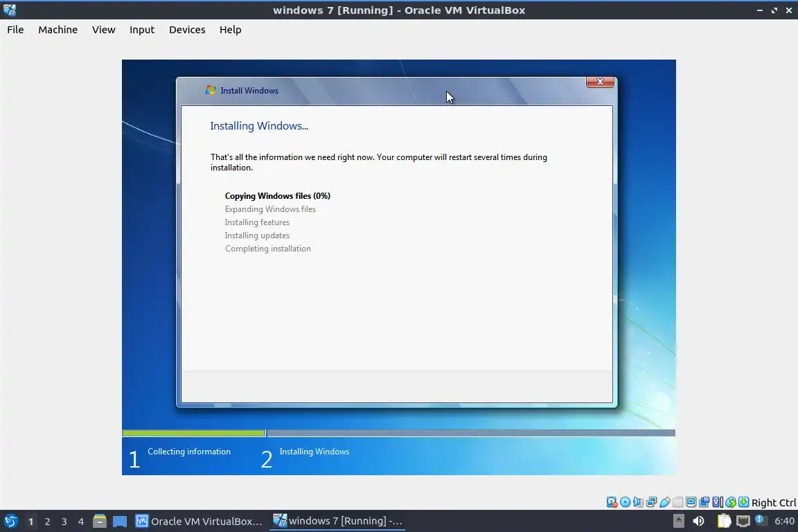Click the audio status icon in VirtualBox

coord(638,502)
